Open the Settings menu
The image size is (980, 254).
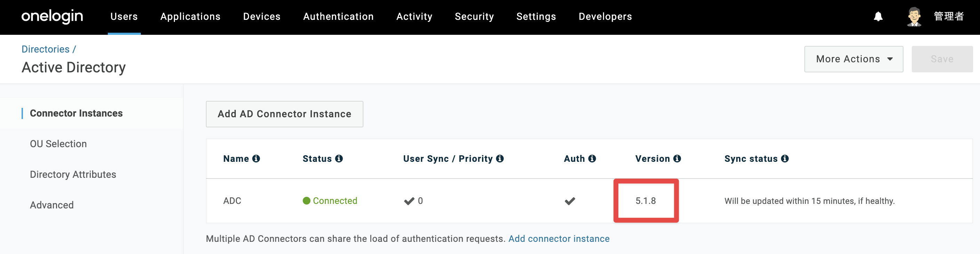click(x=536, y=16)
